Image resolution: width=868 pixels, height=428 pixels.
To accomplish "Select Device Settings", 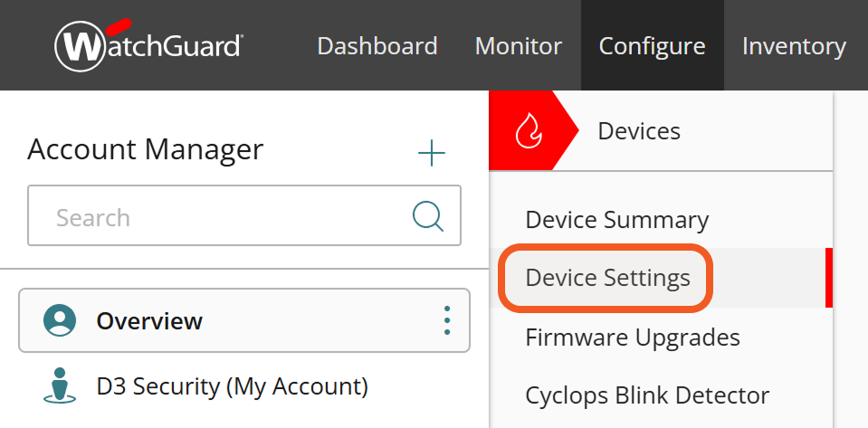I will point(607,277).
